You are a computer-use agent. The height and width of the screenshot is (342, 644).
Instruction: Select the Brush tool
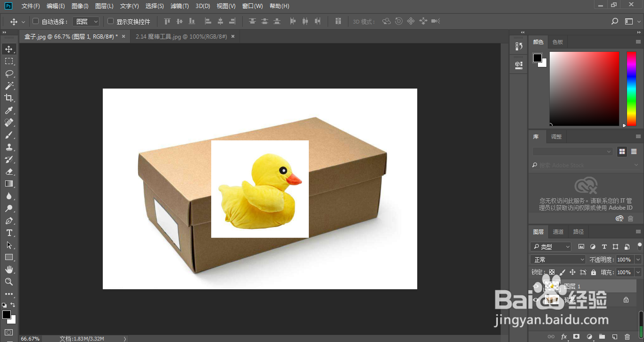[9, 135]
